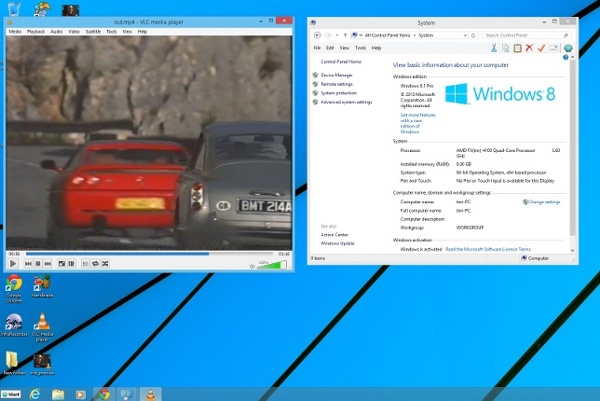Screen dimensions: 600x401
Task: Click the globe toolbar icon
Action: click(568, 48)
